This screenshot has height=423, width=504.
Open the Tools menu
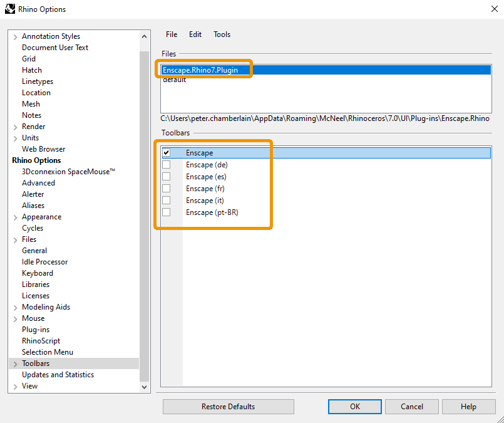pyautogui.click(x=222, y=34)
